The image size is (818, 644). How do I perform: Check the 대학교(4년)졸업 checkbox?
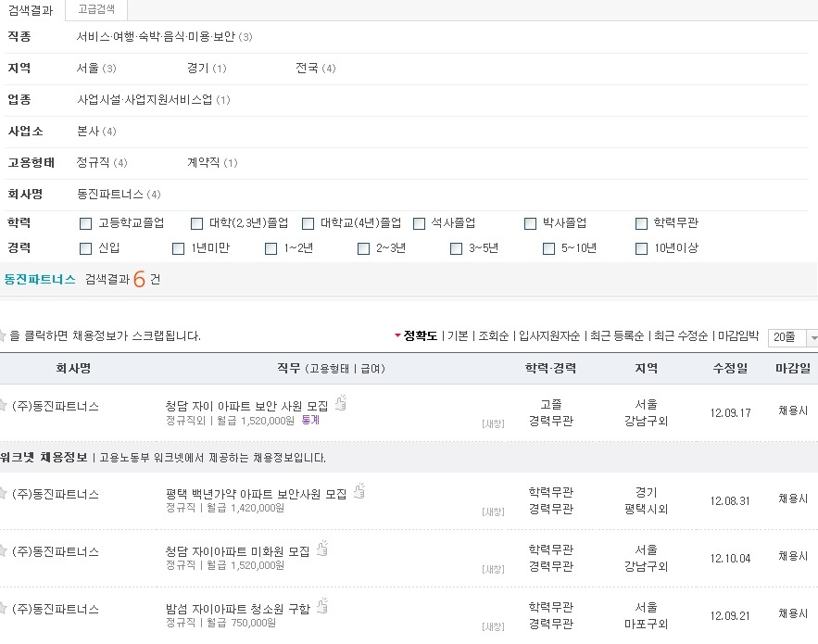pos(308,224)
